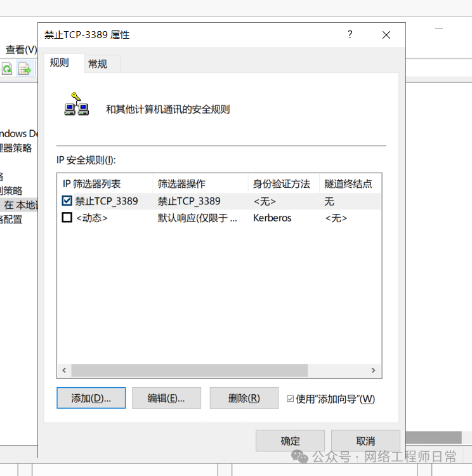This screenshot has width=472, height=476.
Task: Minimize the background window
Action: (439, 28)
